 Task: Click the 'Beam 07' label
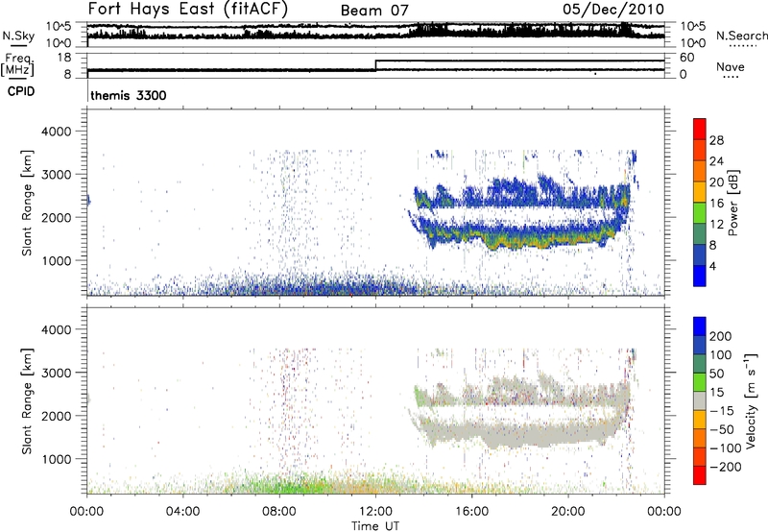tap(374, 11)
